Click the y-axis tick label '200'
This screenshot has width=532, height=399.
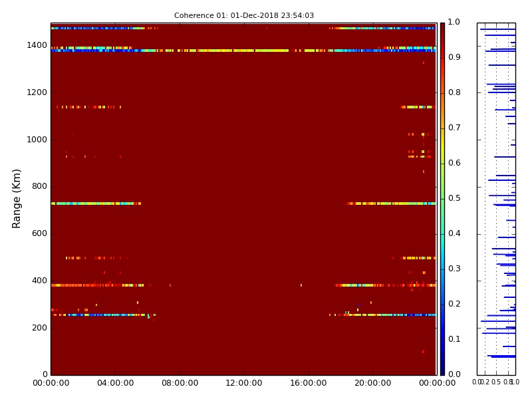click(x=39, y=328)
